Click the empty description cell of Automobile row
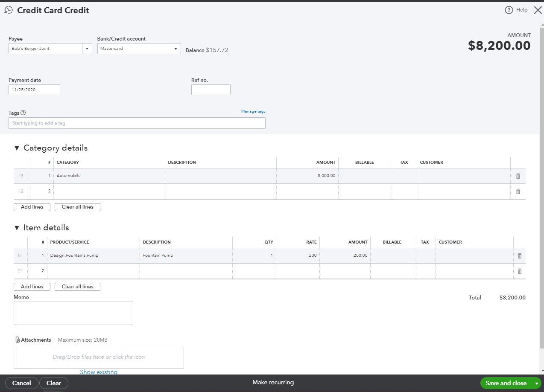Image resolution: width=544 pixels, height=392 pixels. point(221,176)
